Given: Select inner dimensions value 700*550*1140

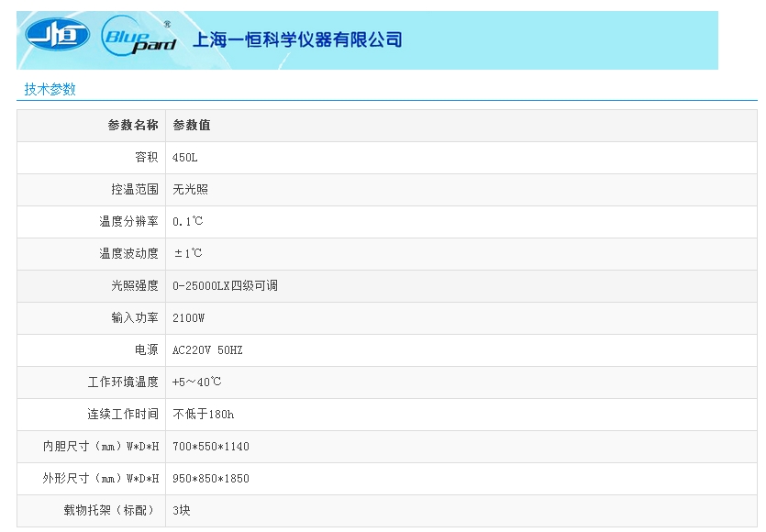Looking at the screenshot, I should [x=211, y=447].
